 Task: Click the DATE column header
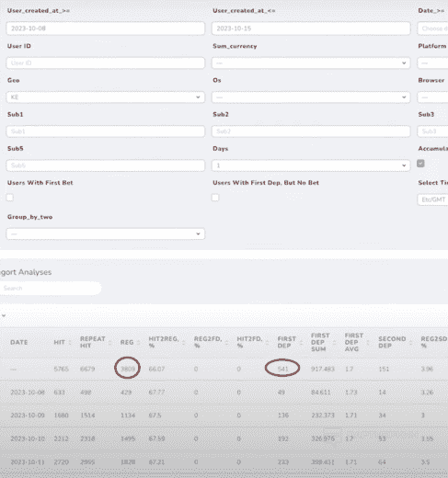pyautogui.click(x=19, y=342)
